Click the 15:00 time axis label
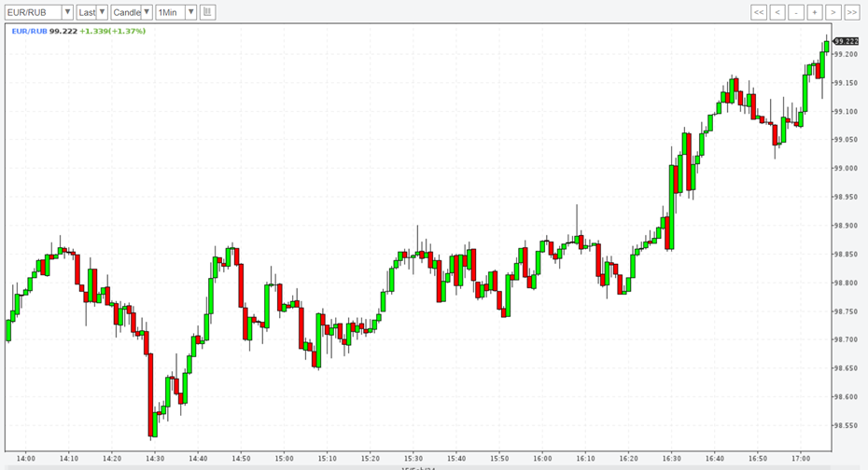 point(285,459)
